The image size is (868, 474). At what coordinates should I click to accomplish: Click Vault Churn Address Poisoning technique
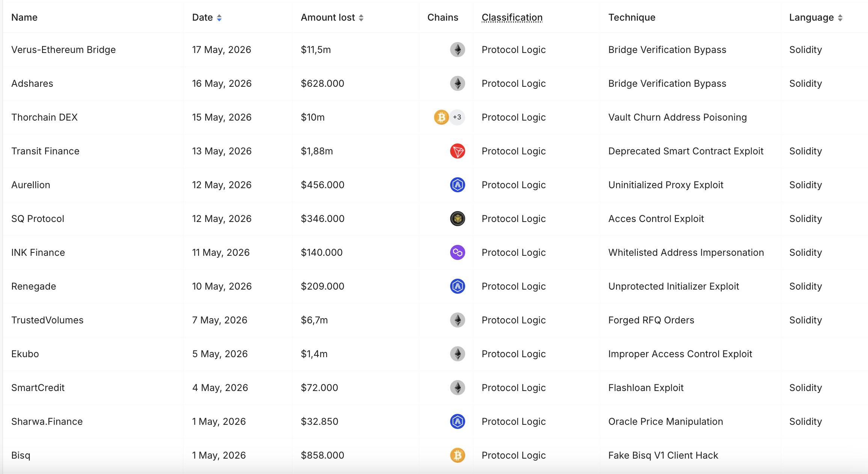tap(677, 117)
